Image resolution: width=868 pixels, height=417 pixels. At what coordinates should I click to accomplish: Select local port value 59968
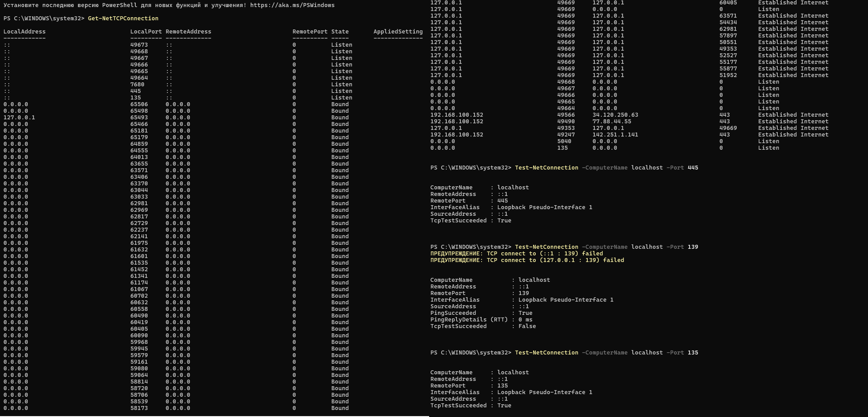tap(139, 342)
